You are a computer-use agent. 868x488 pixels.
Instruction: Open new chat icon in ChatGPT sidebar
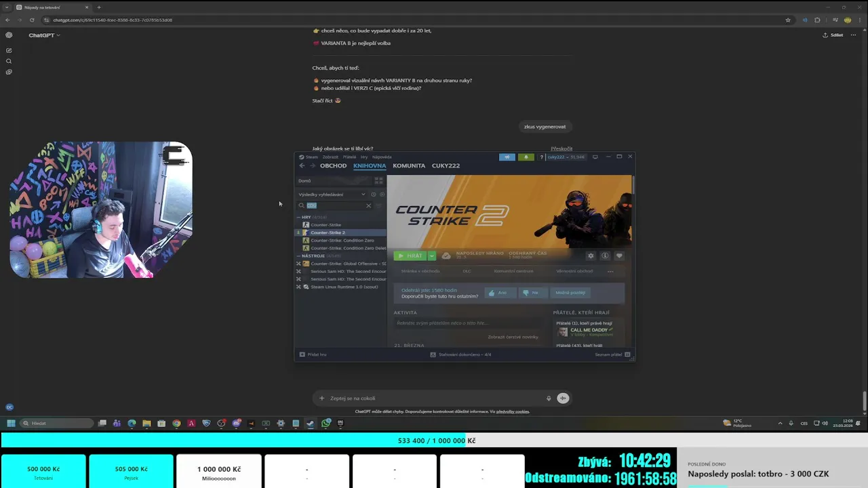9,50
